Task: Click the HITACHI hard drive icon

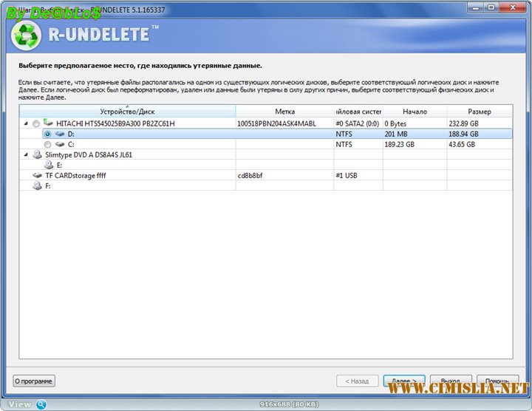Action: (x=49, y=123)
